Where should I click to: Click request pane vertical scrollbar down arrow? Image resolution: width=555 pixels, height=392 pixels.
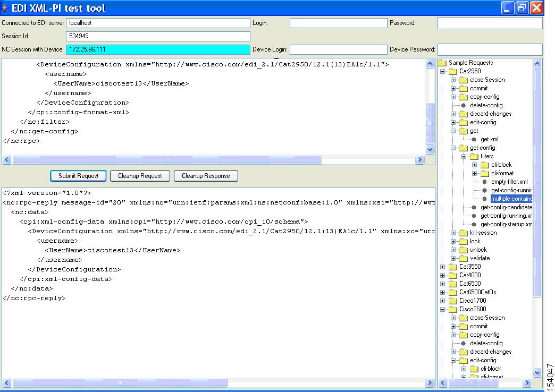click(430, 149)
